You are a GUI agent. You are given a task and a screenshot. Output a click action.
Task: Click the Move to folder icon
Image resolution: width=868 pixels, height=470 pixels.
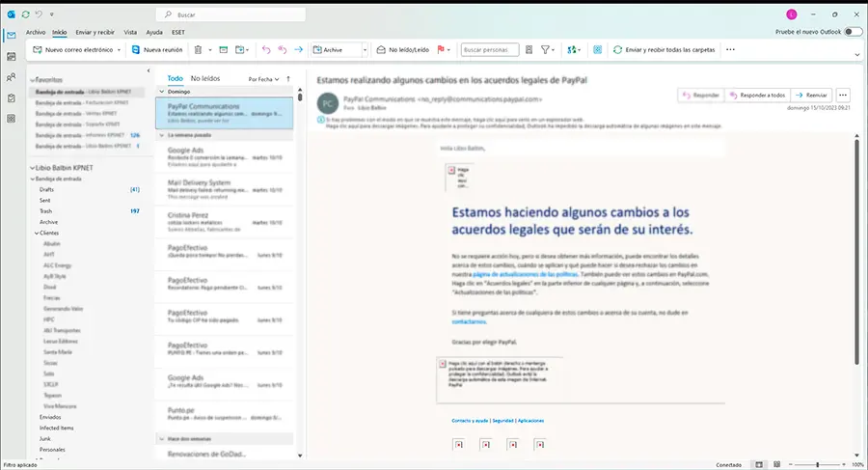coord(240,50)
